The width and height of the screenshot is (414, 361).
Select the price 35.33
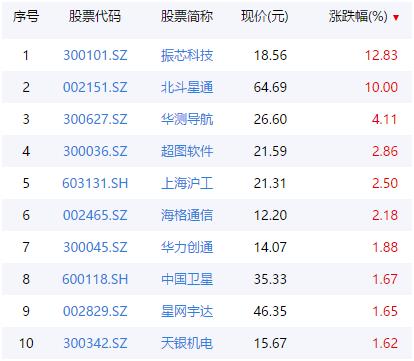pos(270,279)
